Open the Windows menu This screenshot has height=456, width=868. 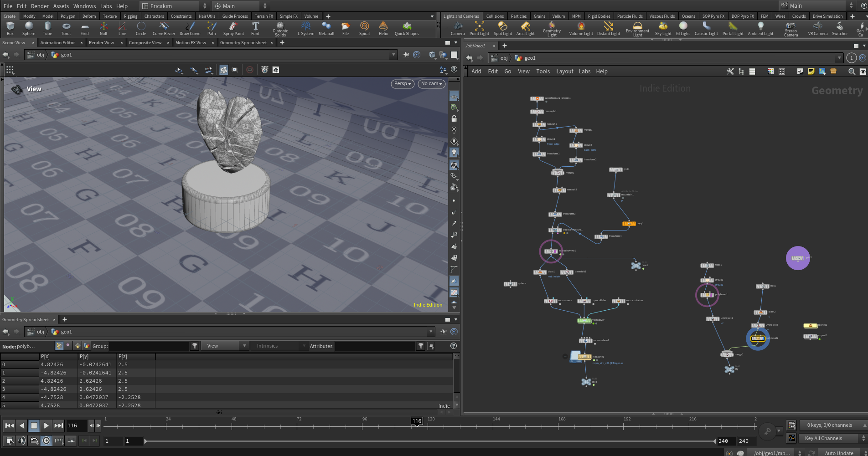coord(84,6)
